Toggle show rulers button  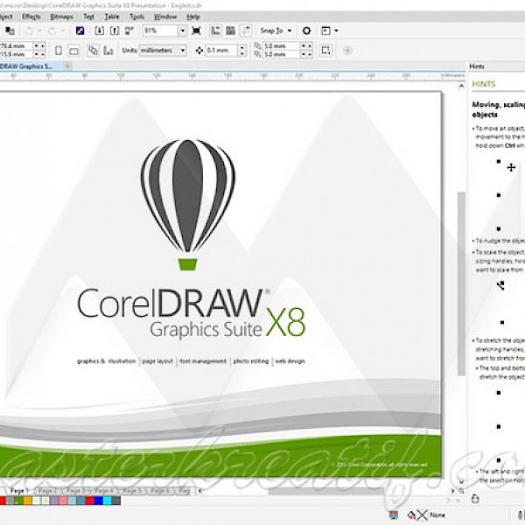tap(215, 31)
